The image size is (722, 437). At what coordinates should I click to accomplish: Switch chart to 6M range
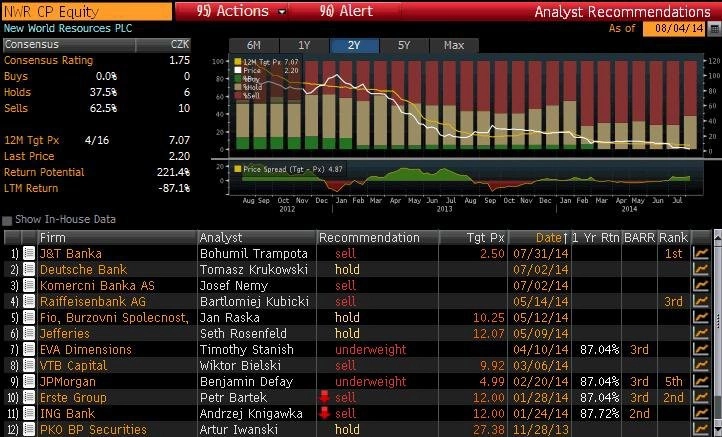pyautogui.click(x=254, y=46)
